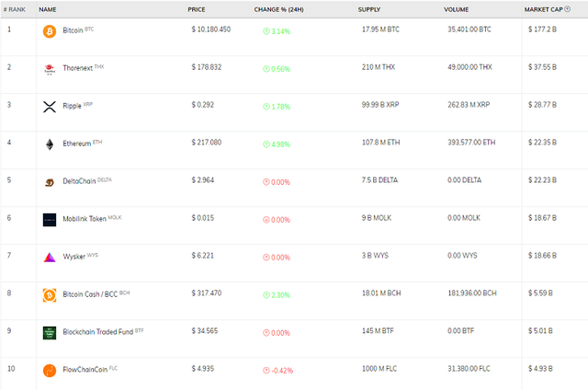Image resolution: width=588 pixels, height=390 pixels.
Task: Select the supply value 17.95 M BTC
Action: point(380,29)
